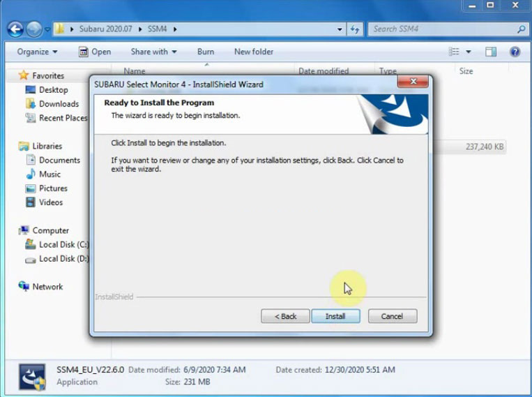Open Local Disk (C:)
This screenshot has height=397, width=532.
point(63,244)
